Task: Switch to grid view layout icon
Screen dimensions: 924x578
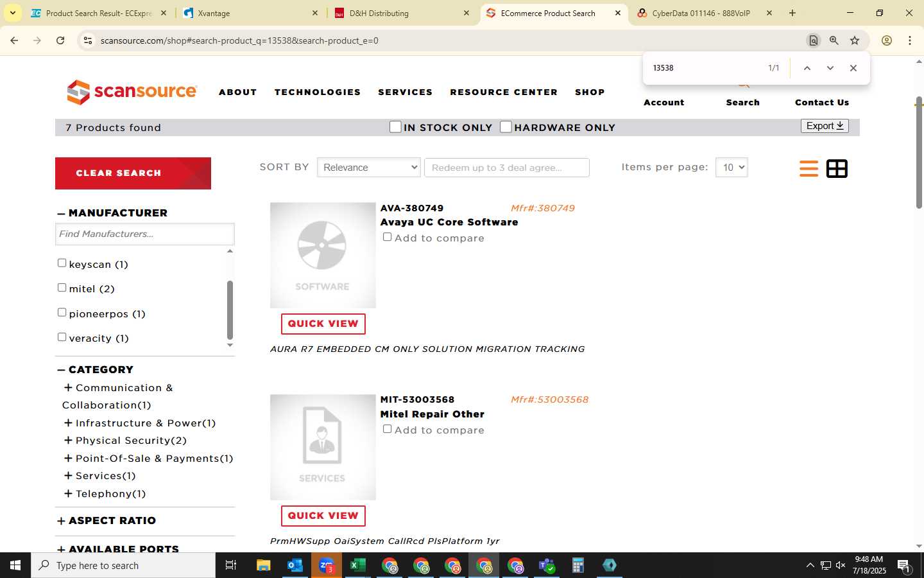Action: [x=837, y=168]
